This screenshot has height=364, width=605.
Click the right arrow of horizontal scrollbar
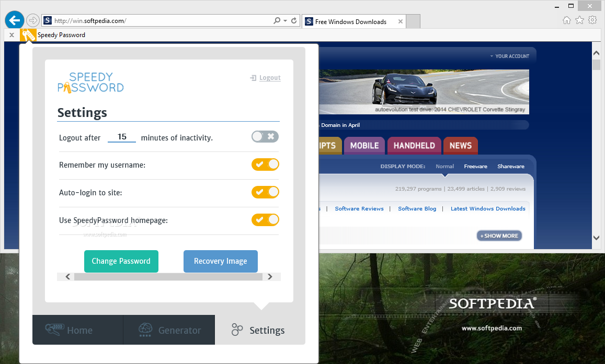pyautogui.click(x=270, y=277)
